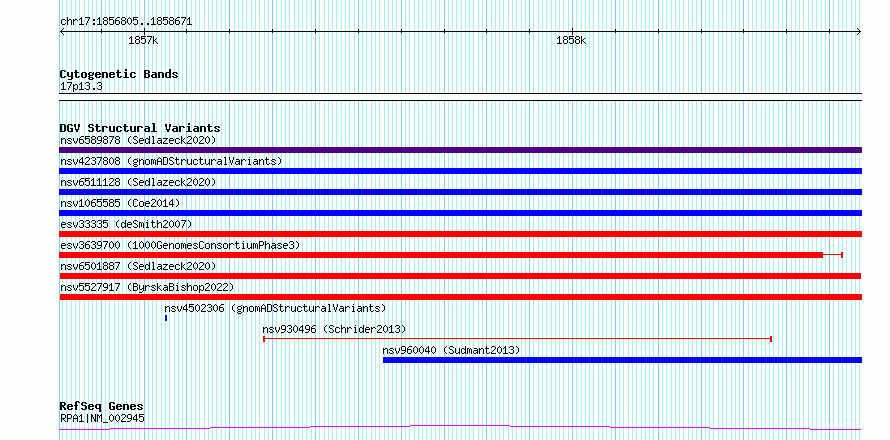890x440 pixels.
Task: Click the nsv6511128 (Sedlazeck2020) label
Action: pyautogui.click(x=138, y=182)
